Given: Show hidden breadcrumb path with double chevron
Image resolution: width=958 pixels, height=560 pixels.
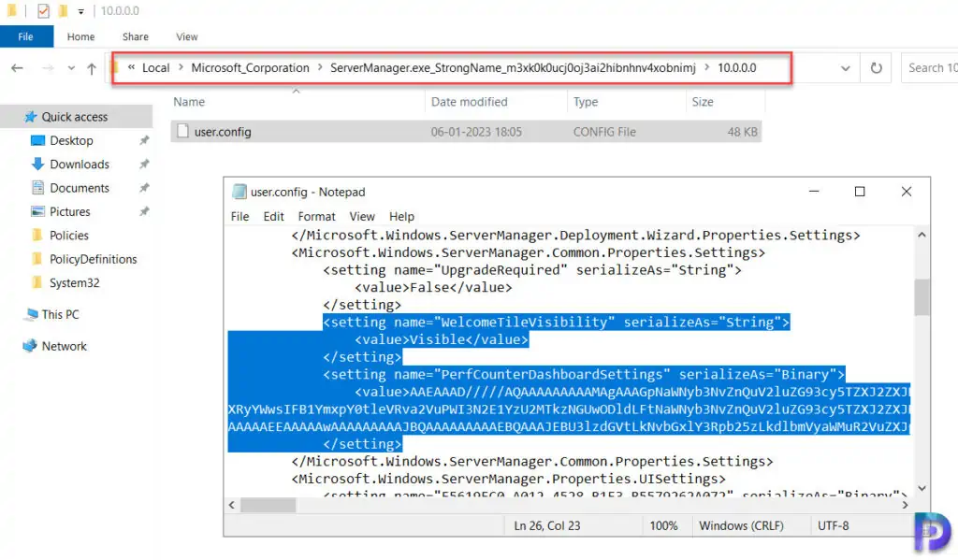Looking at the screenshot, I should click(x=131, y=68).
